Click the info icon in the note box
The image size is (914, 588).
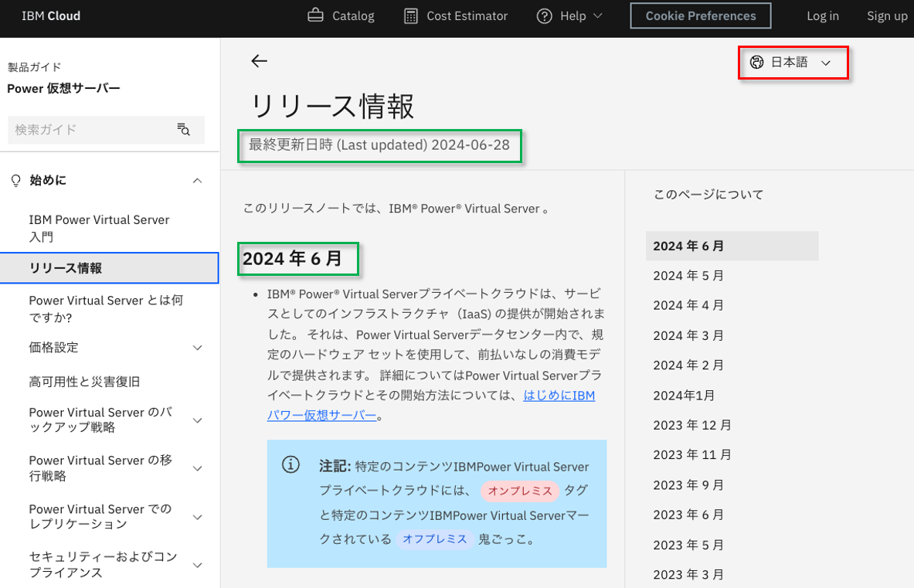[291, 464]
